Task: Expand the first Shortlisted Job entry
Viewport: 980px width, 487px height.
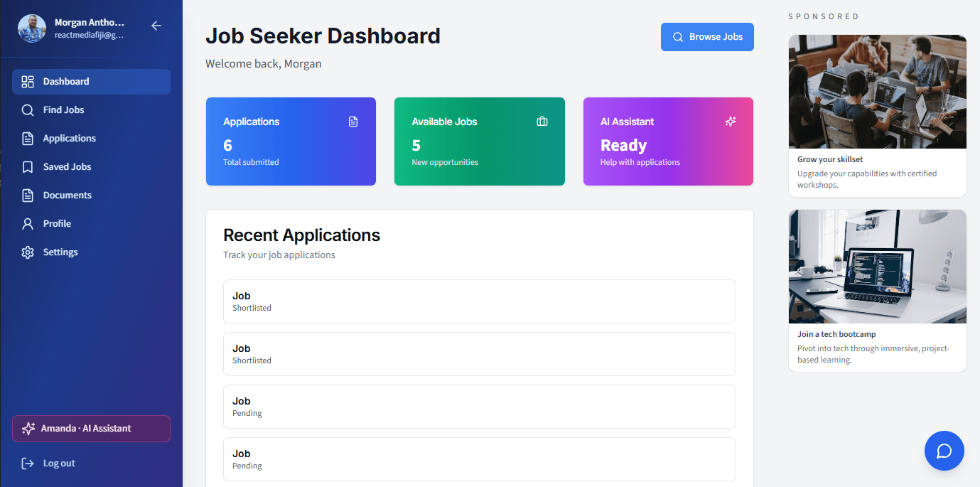Action: (479, 301)
